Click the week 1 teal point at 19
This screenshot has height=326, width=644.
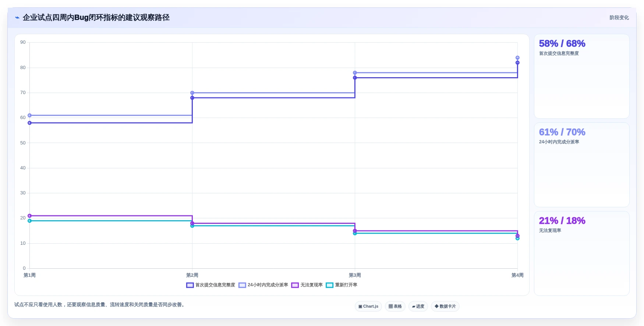click(x=29, y=221)
